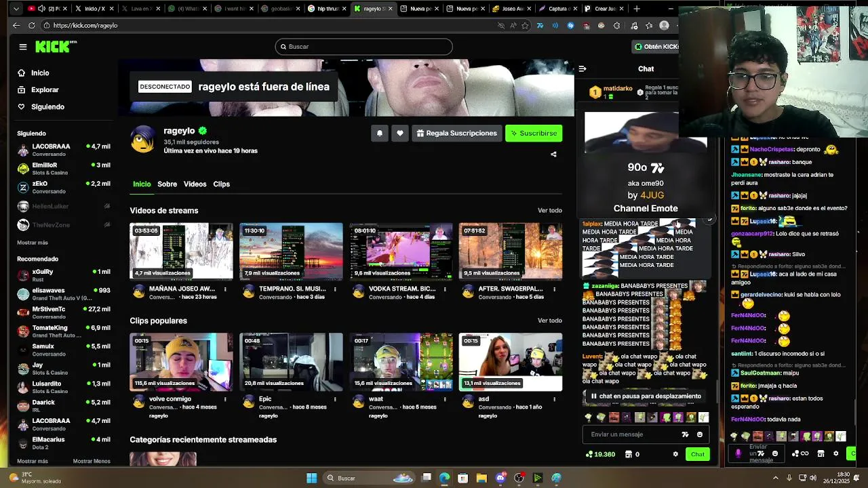
Task: Open options menu for MAÑANA JOSEO video
Action: point(225,289)
